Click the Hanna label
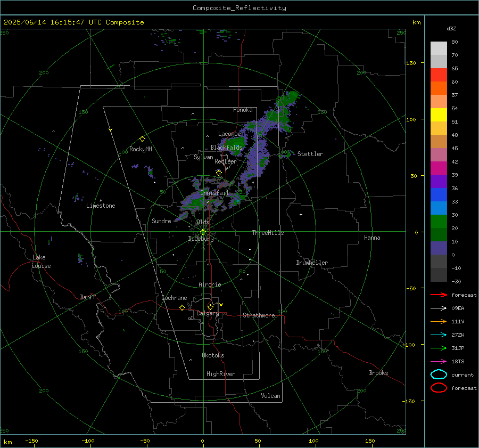This screenshot has width=479, height=448. tap(372, 238)
